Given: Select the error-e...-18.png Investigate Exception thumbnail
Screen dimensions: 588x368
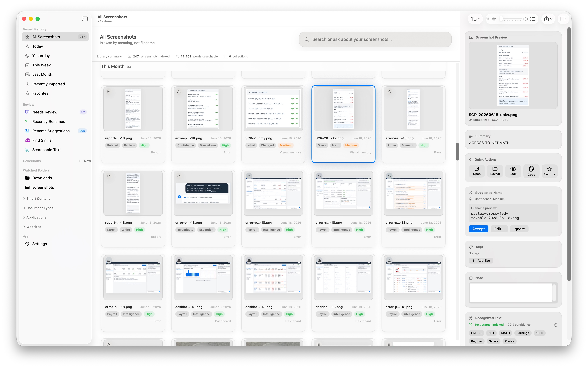Looking at the screenshot, I should pyautogui.click(x=203, y=193).
